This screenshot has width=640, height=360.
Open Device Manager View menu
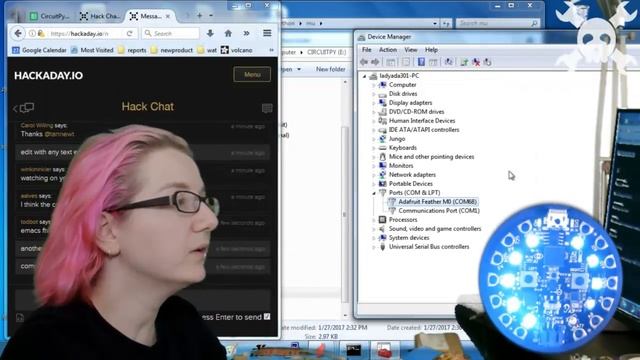point(411,50)
